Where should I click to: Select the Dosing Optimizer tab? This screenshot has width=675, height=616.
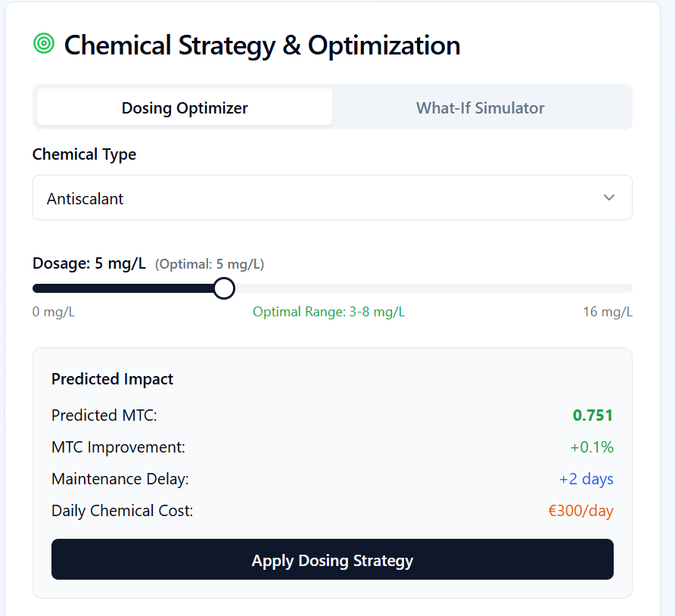pyautogui.click(x=184, y=107)
